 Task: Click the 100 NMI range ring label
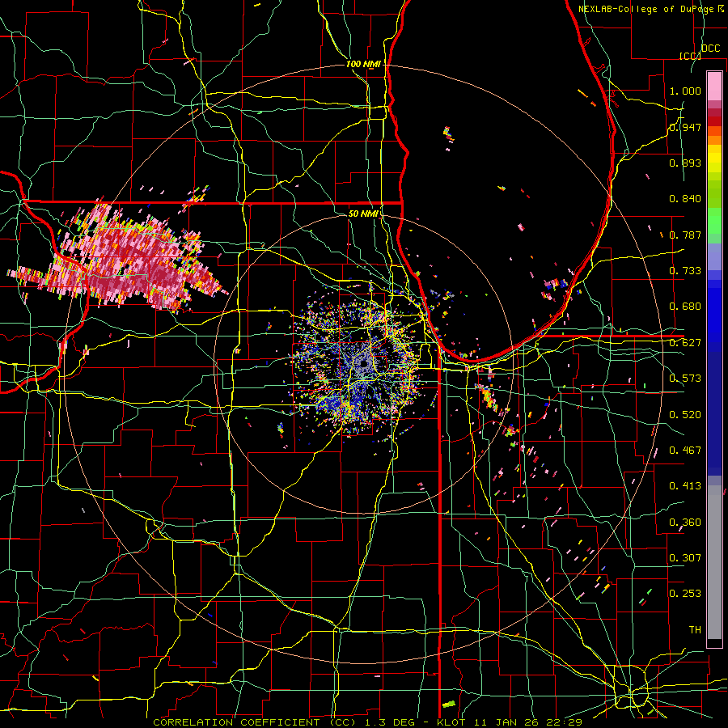pos(363,64)
